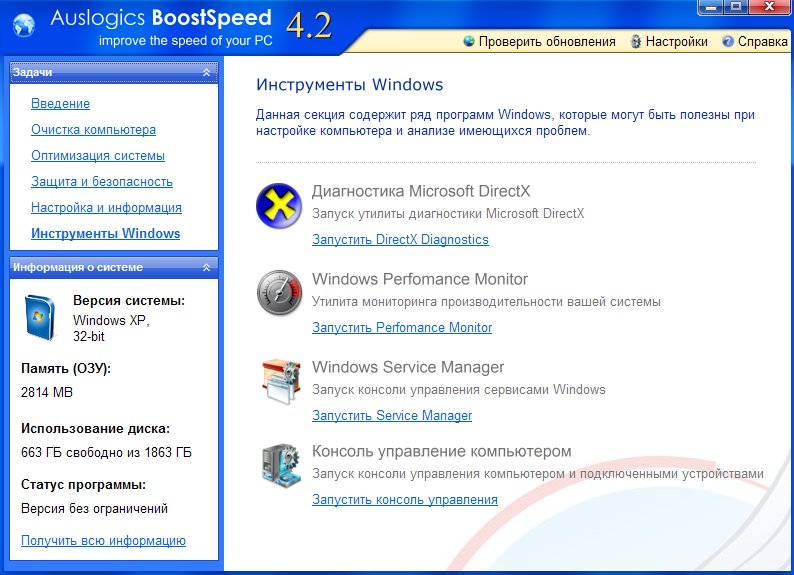Open Настройка и информация
The width and height of the screenshot is (794, 575).
click(x=106, y=208)
